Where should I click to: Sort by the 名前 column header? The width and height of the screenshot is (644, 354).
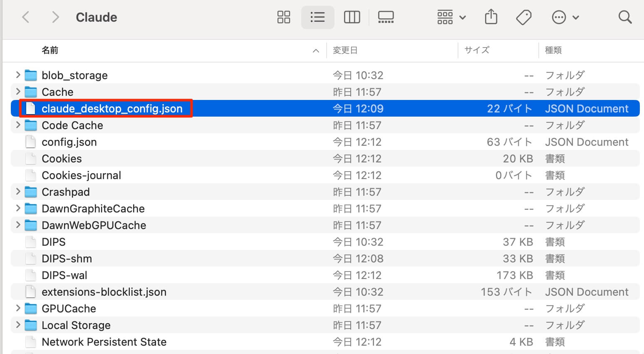(50, 50)
